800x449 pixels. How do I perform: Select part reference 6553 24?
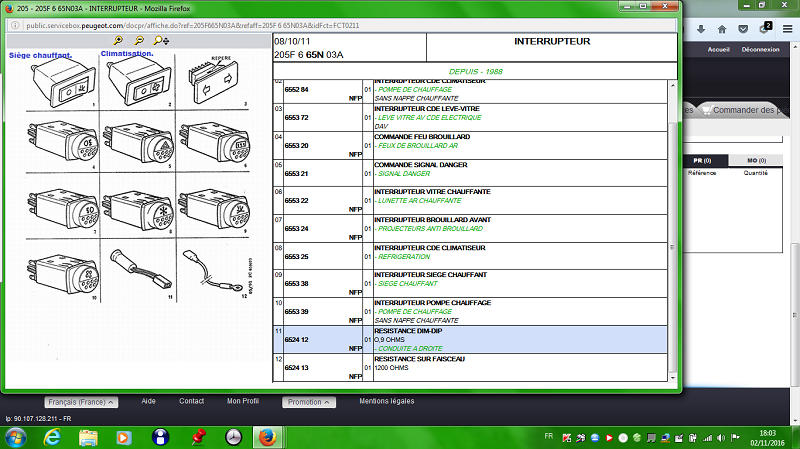[x=296, y=229]
